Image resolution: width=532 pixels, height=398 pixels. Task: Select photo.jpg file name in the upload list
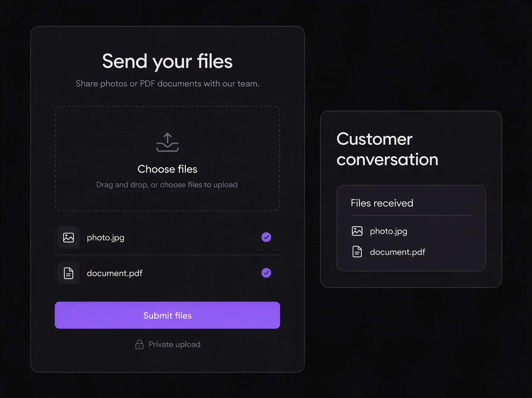click(106, 238)
